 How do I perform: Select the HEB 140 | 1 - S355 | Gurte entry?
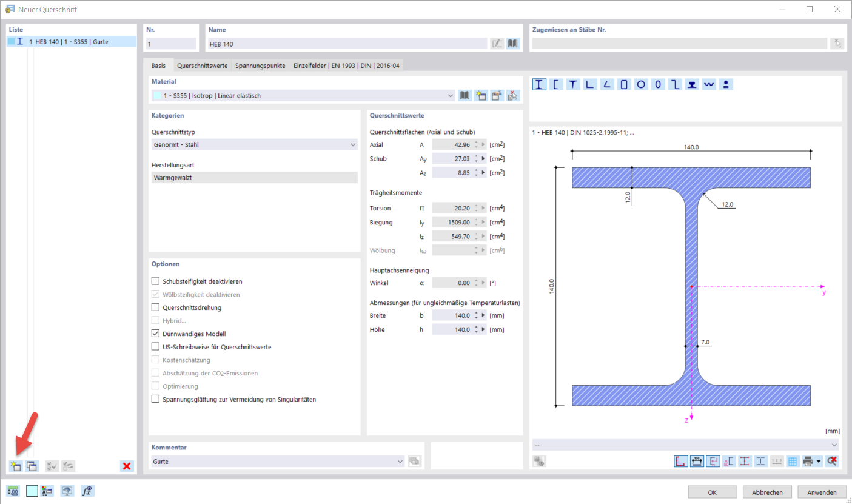click(x=72, y=42)
